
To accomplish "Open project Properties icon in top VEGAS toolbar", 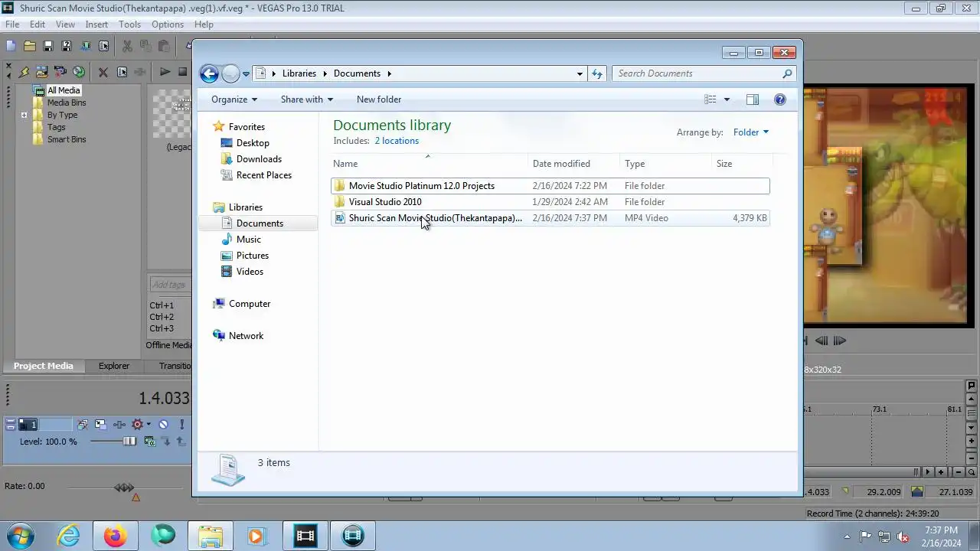I will [103, 46].
